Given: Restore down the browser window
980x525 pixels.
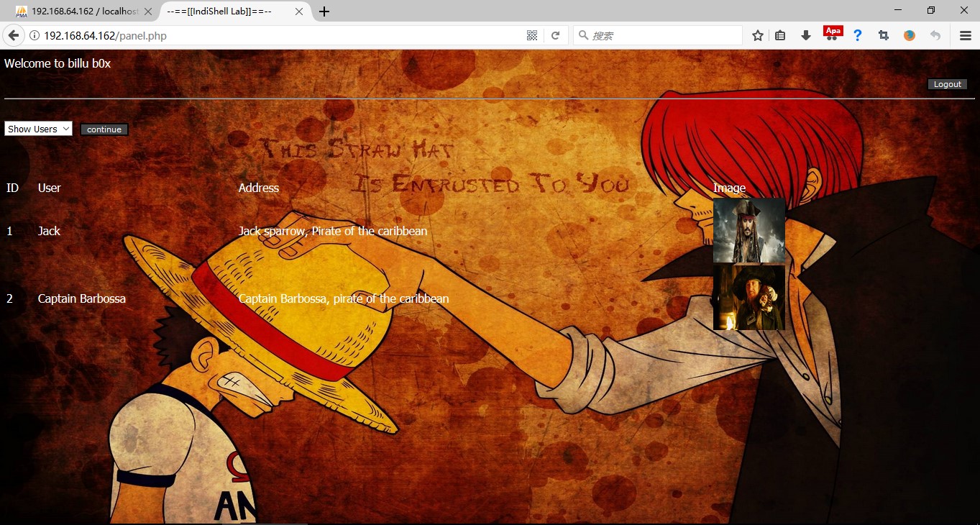Looking at the screenshot, I should (x=931, y=10).
